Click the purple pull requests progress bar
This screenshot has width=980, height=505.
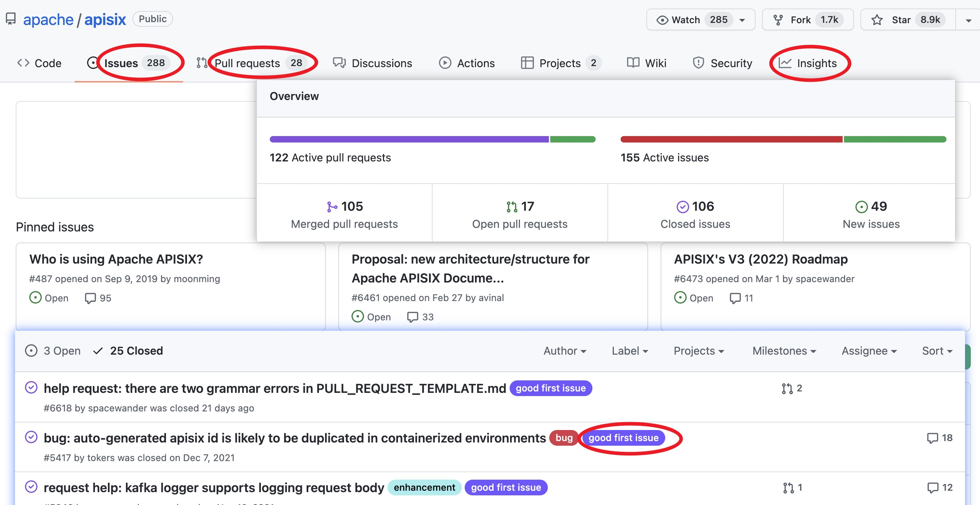coord(409,139)
